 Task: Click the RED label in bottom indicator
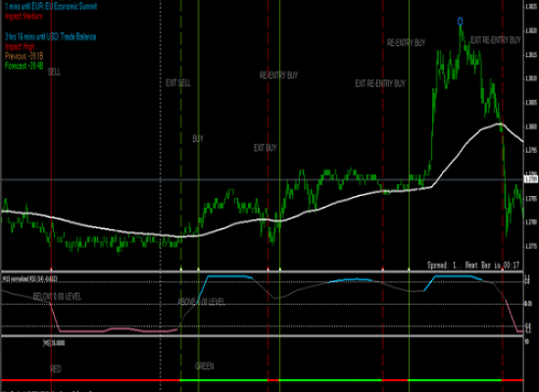[x=56, y=368]
